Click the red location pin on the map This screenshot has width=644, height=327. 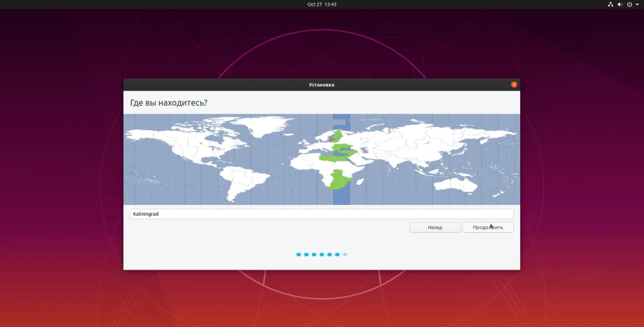point(330,140)
